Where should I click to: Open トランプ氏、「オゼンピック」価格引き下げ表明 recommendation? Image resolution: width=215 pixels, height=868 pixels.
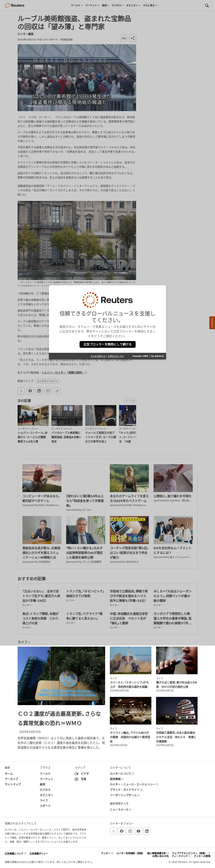click(x=85, y=593)
